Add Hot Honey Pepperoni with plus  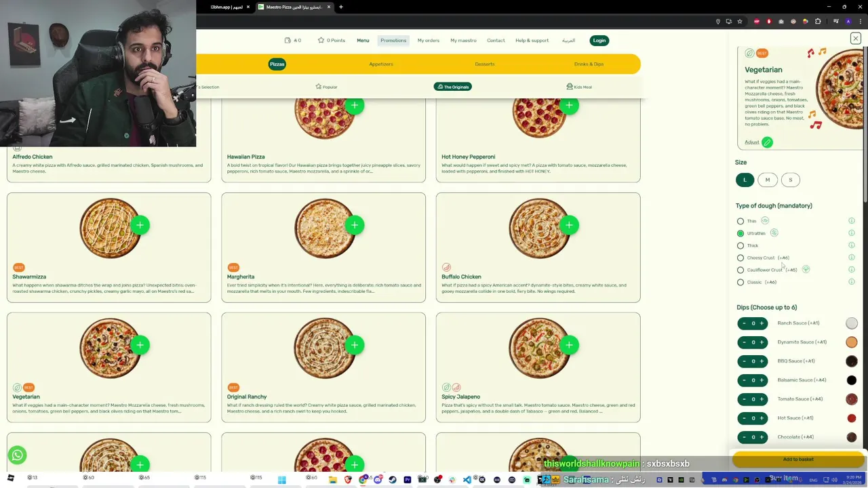click(x=569, y=105)
